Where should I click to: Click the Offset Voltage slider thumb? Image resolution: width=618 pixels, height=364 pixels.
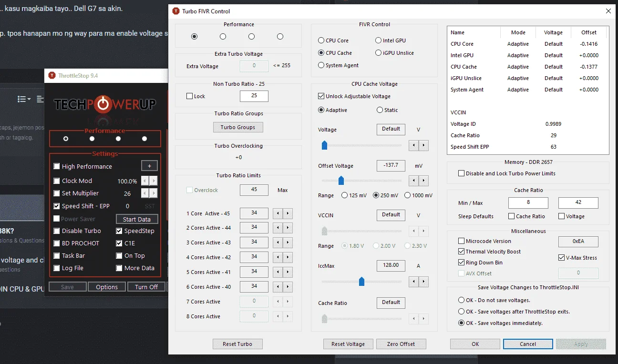(341, 181)
